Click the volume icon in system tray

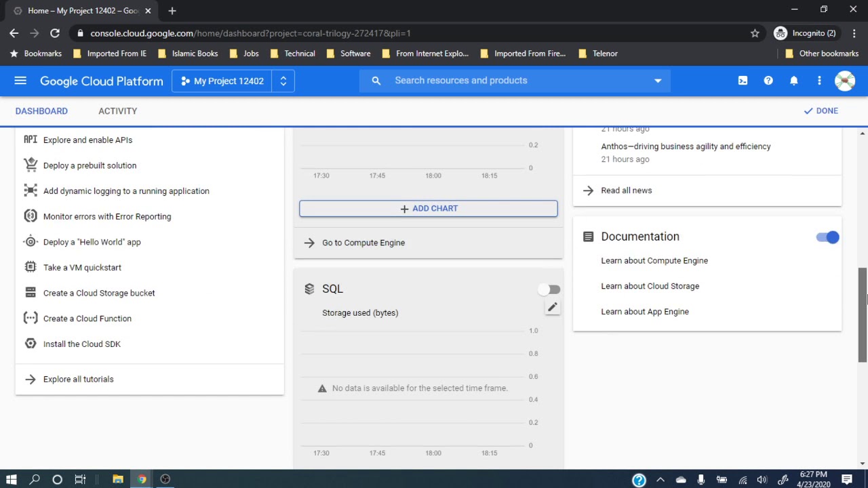pos(762,480)
